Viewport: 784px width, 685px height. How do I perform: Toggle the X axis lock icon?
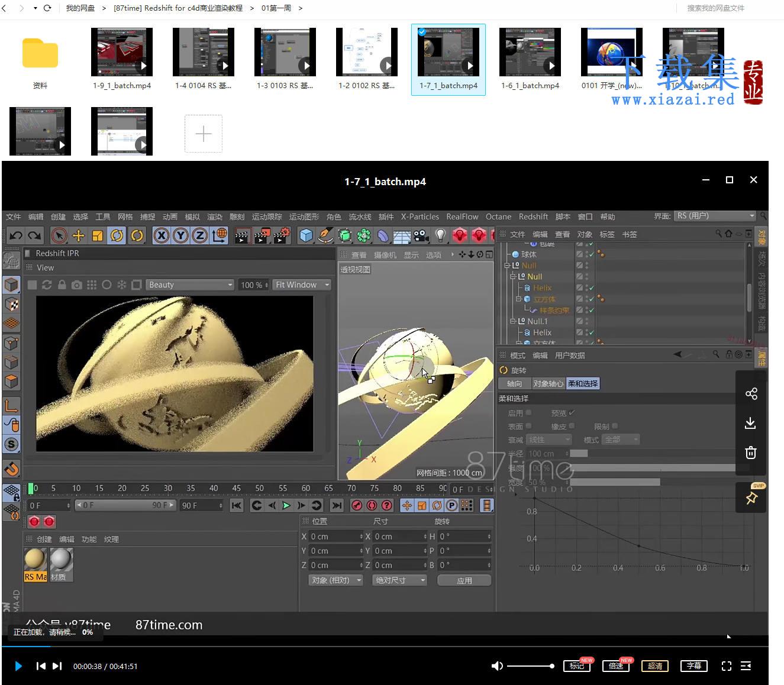coord(161,235)
